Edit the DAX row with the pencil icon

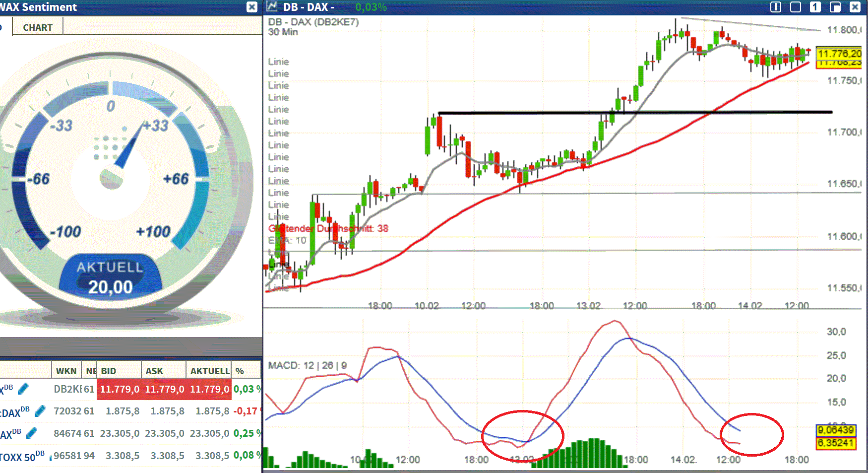(x=22, y=390)
